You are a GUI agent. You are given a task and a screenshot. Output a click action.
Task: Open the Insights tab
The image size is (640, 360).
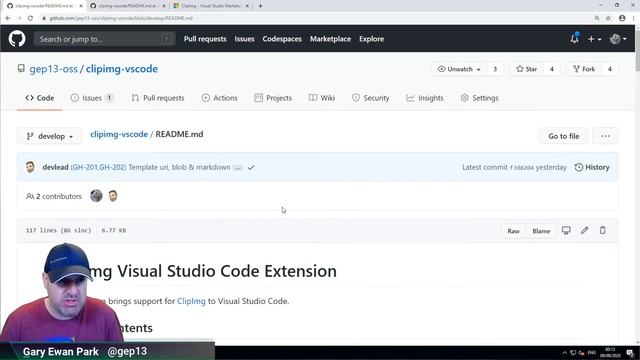coord(424,98)
